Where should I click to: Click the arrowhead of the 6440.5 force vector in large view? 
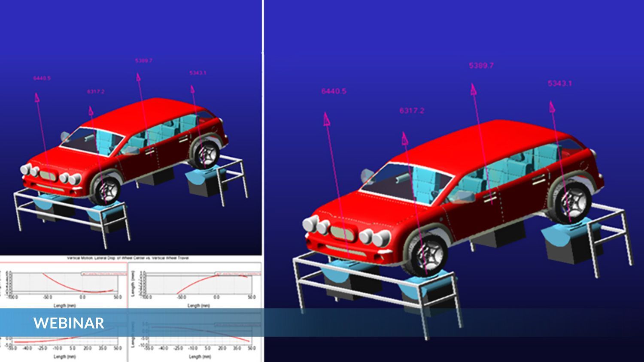tap(327, 118)
